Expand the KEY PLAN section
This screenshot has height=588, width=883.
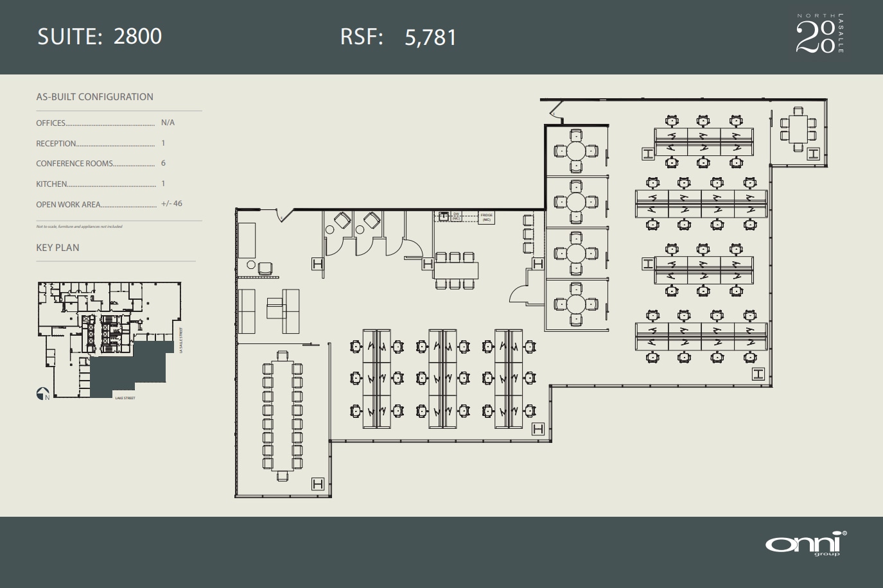[x=57, y=247]
